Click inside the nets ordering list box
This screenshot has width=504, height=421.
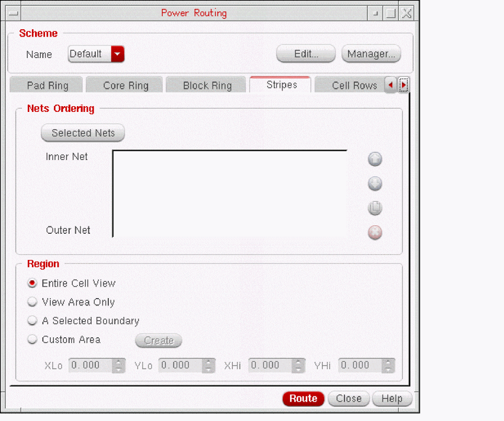click(x=230, y=194)
